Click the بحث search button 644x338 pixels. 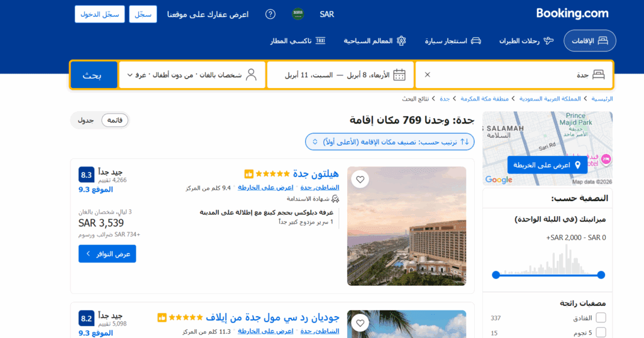click(94, 75)
